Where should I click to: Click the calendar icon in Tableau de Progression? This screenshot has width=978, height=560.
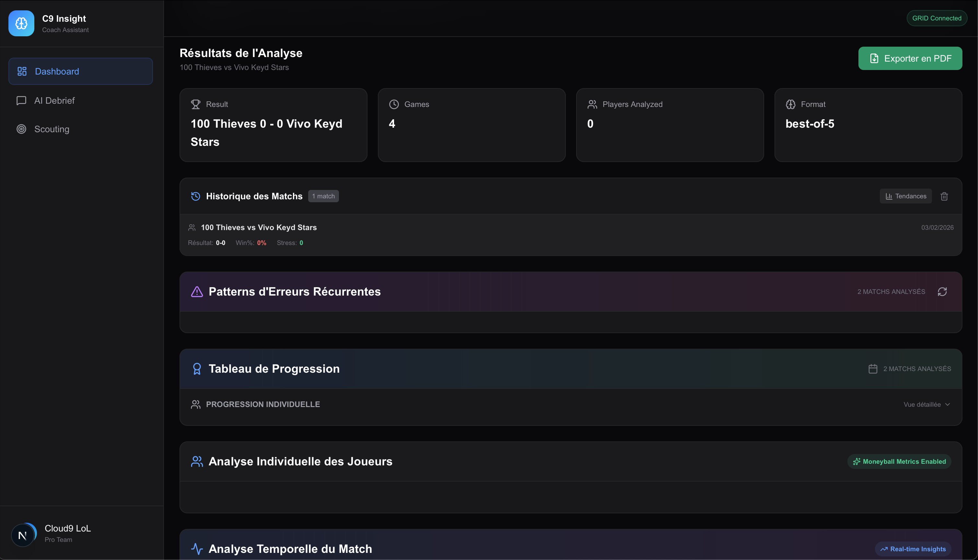873,369
